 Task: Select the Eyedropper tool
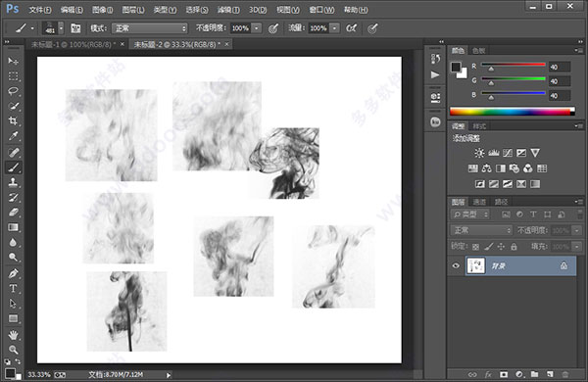coord(13,136)
